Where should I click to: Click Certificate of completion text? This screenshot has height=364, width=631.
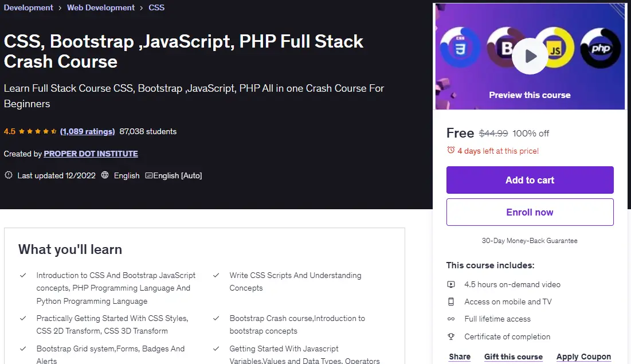coord(507,336)
